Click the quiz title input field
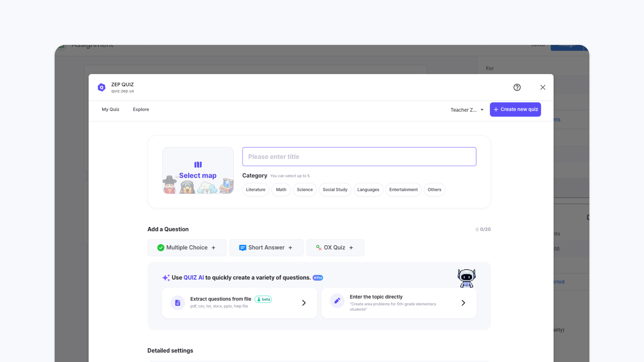This screenshot has height=362, width=644. (x=359, y=157)
